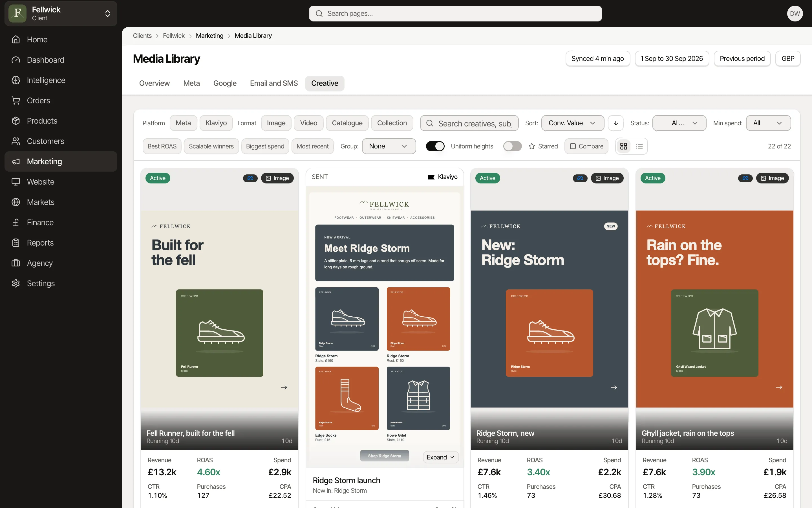Reverse sort direction arrow button
812x508 pixels.
[616, 123]
